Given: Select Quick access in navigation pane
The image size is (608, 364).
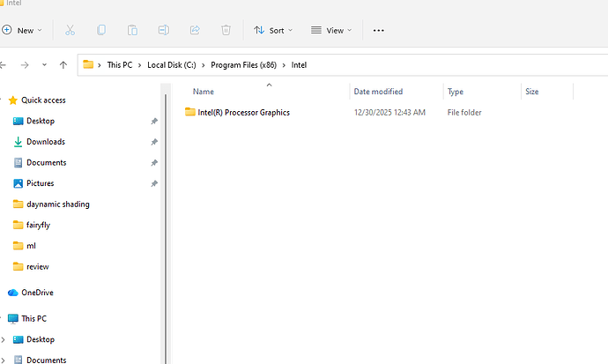Looking at the screenshot, I should coord(43,100).
